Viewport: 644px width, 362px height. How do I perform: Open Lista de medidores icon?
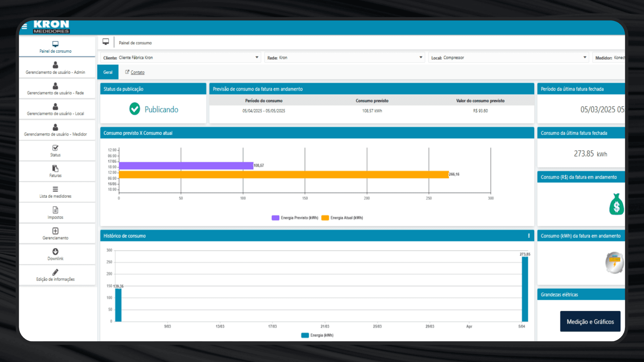click(55, 189)
